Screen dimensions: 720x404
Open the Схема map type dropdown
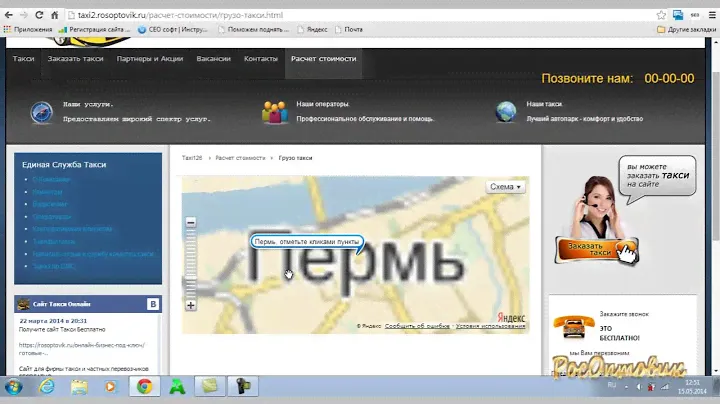tap(506, 186)
